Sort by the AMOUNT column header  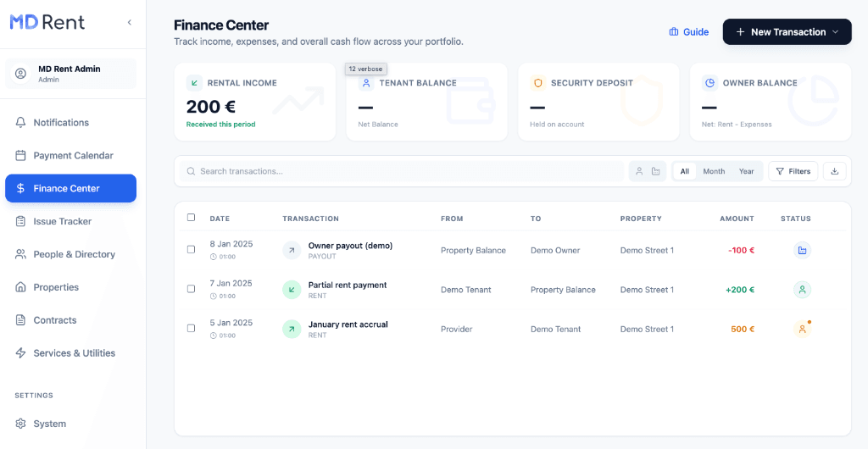click(737, 219)
